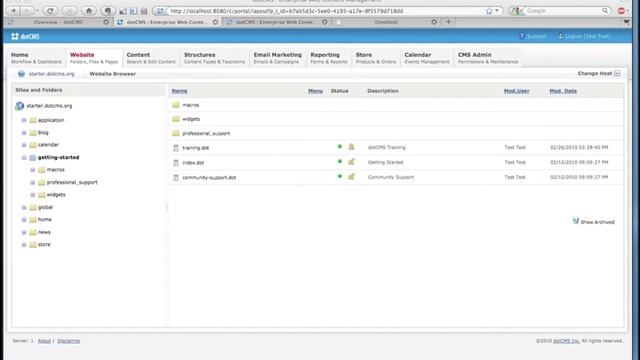Image resolution: width=640 pixels, height=360 pixels.
Task: Expand the blog folder node
Action: tap(24, 133)
